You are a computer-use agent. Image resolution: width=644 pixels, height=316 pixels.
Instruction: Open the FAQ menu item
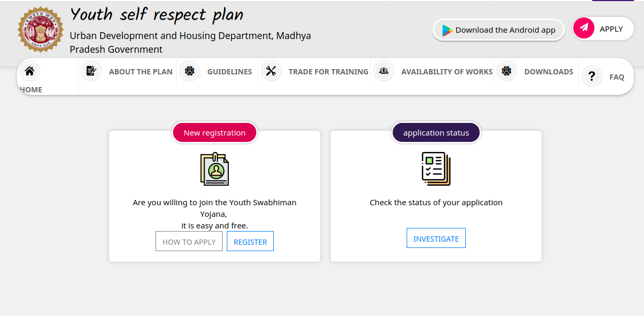617,76
